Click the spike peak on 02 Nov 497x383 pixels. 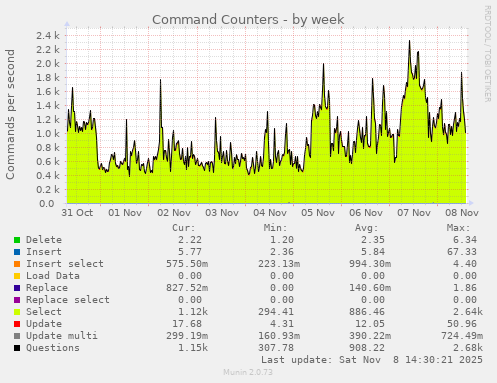point(160,80)
